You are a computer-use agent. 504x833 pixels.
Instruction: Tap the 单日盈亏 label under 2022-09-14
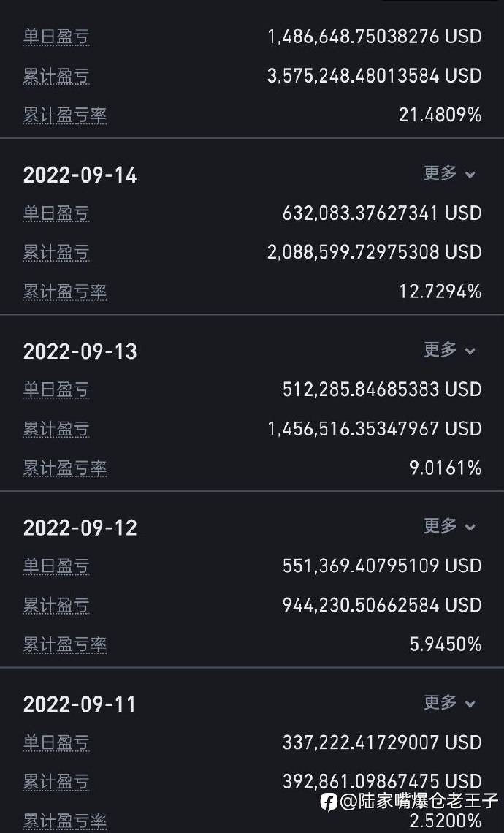click(x=56, y=213)
